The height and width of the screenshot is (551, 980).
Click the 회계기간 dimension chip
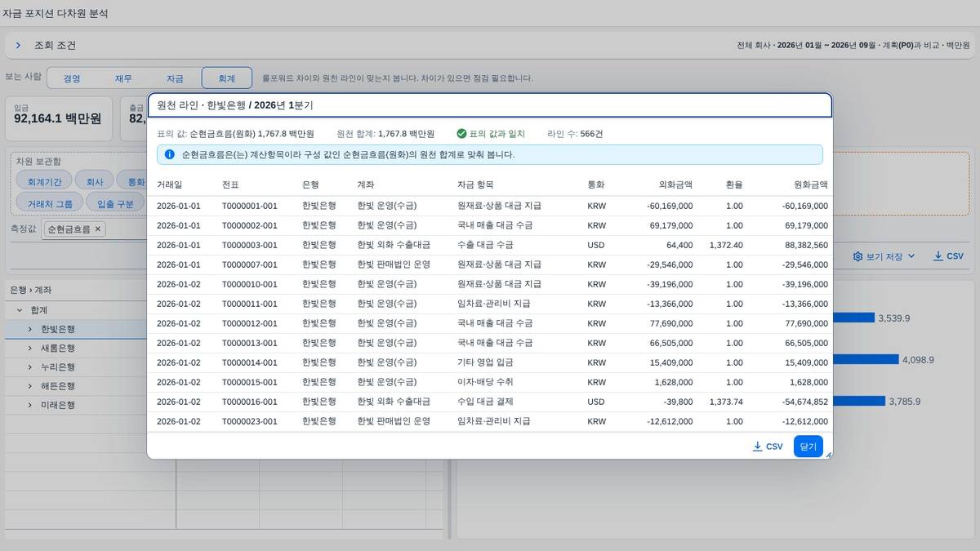[44, 182]
